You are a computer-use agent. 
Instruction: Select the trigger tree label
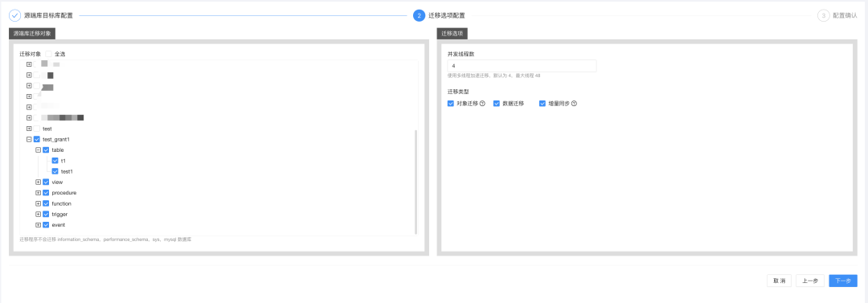(59, 215)
